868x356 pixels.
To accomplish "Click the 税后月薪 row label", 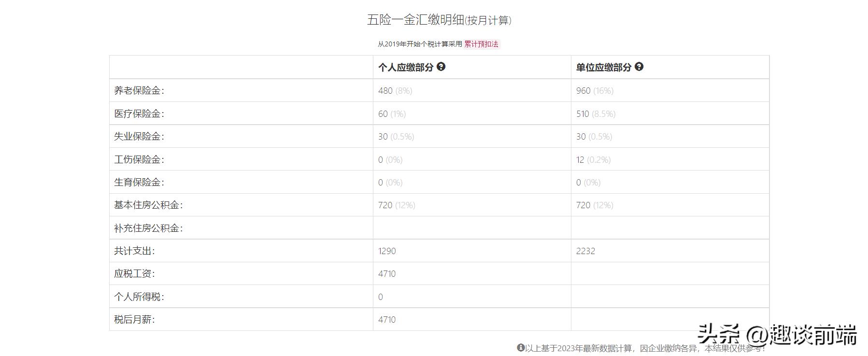I will [x=134, y=319].
